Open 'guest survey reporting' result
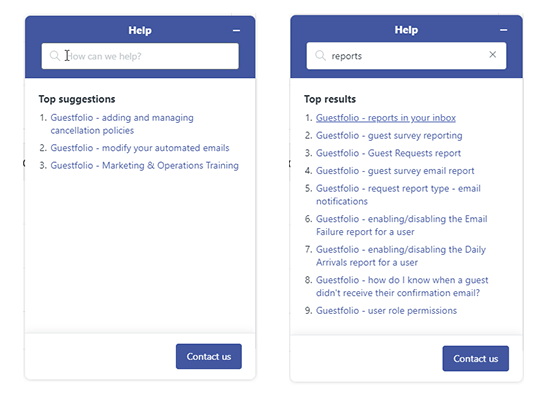The height and width of the screenshot is (398, 550). tap(389, 135)
